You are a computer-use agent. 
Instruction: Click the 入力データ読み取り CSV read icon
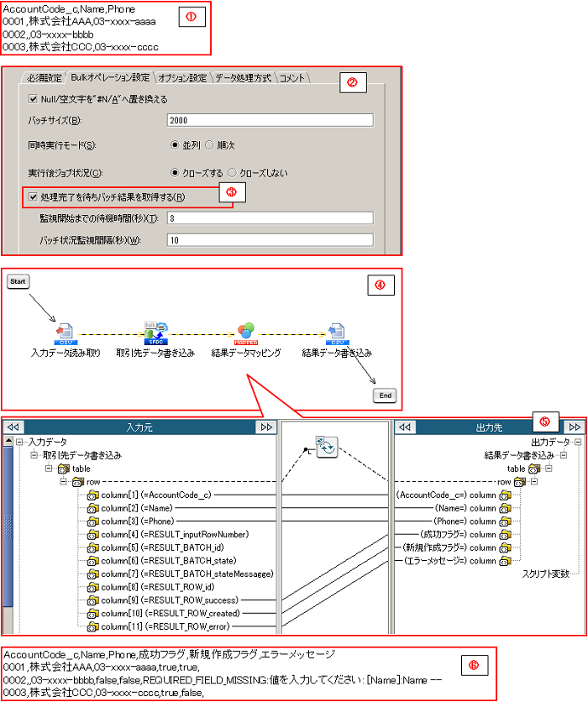pyautogui.click(x=66, y=334)
